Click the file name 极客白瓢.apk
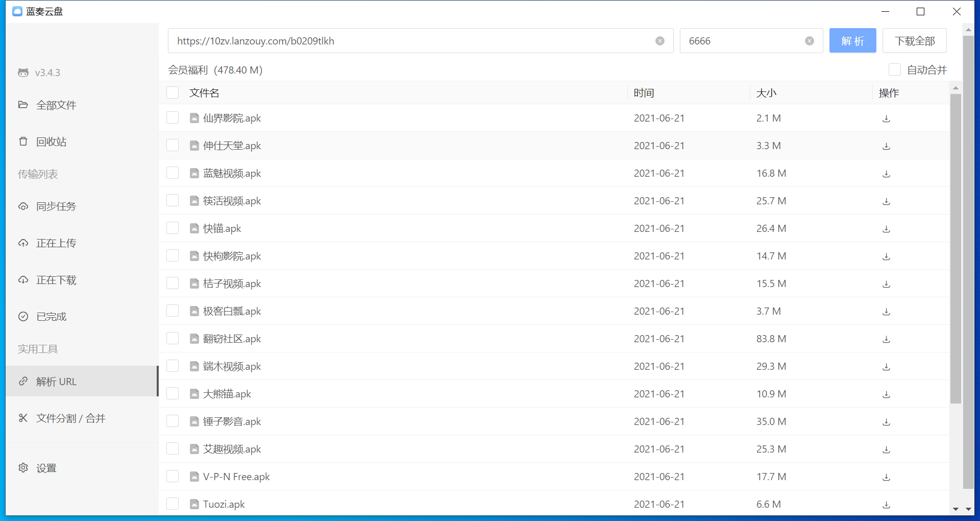 (x=232, y=311)
